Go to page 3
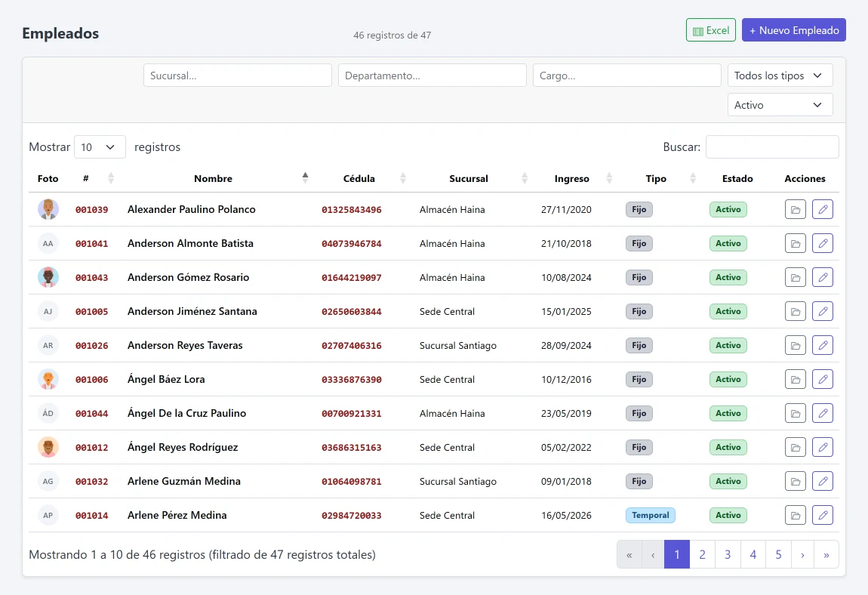The height and width of the screenshot is (595, 868). 728,554
